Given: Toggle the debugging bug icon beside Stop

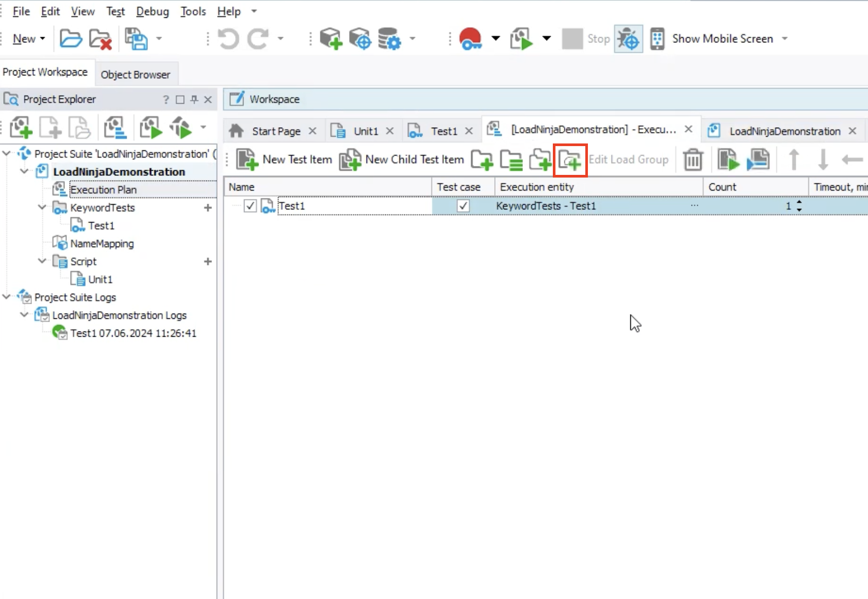Looking at the screenshot, I should point(628,39).
